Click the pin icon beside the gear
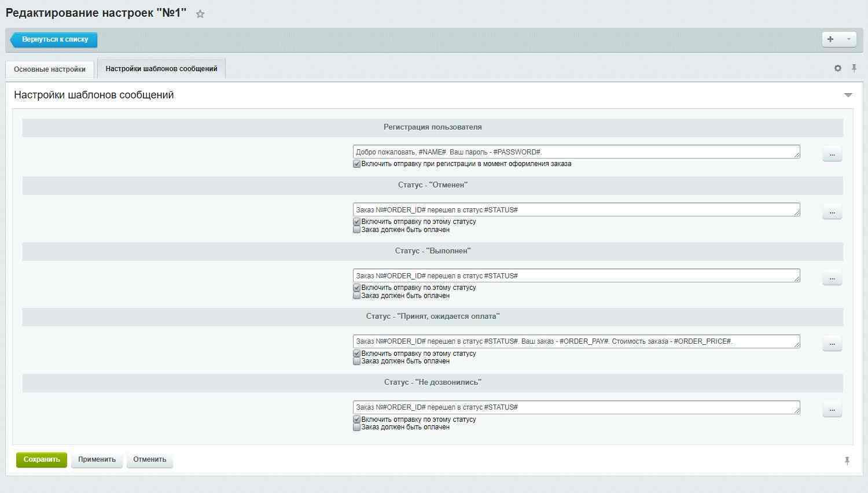 point(854,68)
